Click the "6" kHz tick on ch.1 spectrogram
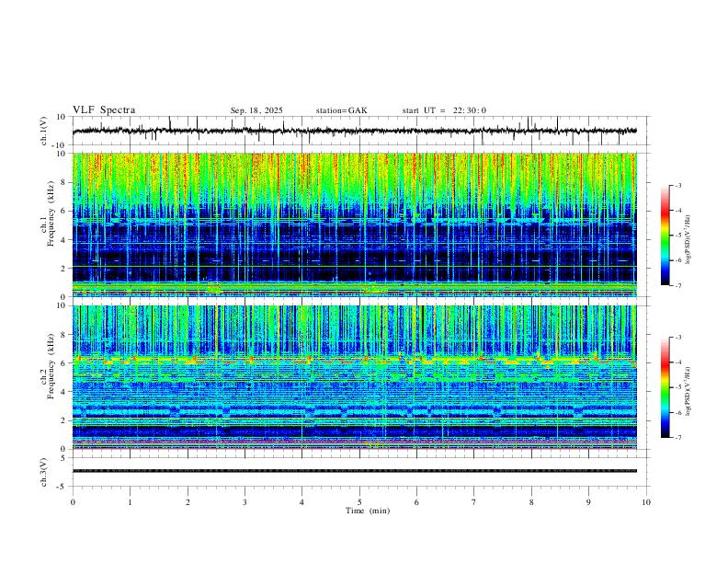 point(64,211)
